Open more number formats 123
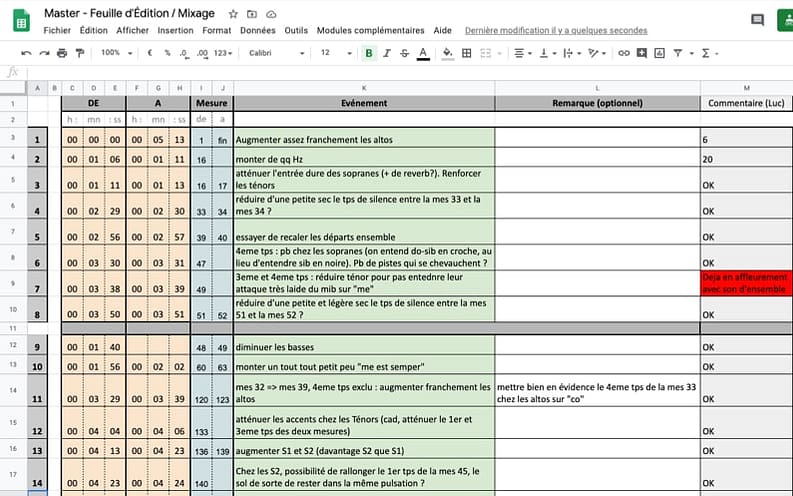793x496 pixels. point(223,53)
